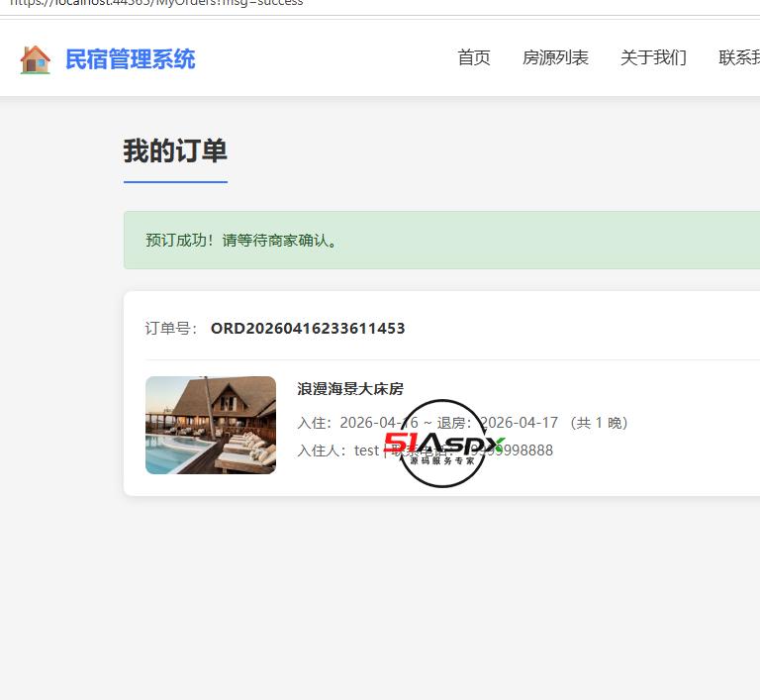Open the seaside room thumbnail image

pyautogui.click(x=211, y=425)
